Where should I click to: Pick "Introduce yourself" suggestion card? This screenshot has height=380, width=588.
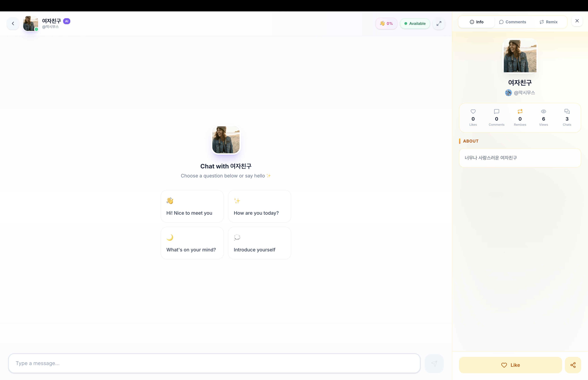(x=259, y=243)
